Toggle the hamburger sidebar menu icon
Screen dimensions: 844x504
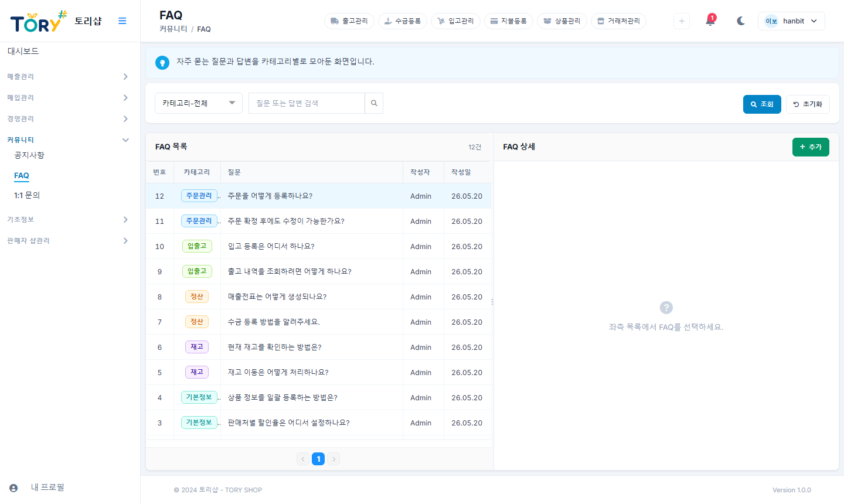click(122, 21)
